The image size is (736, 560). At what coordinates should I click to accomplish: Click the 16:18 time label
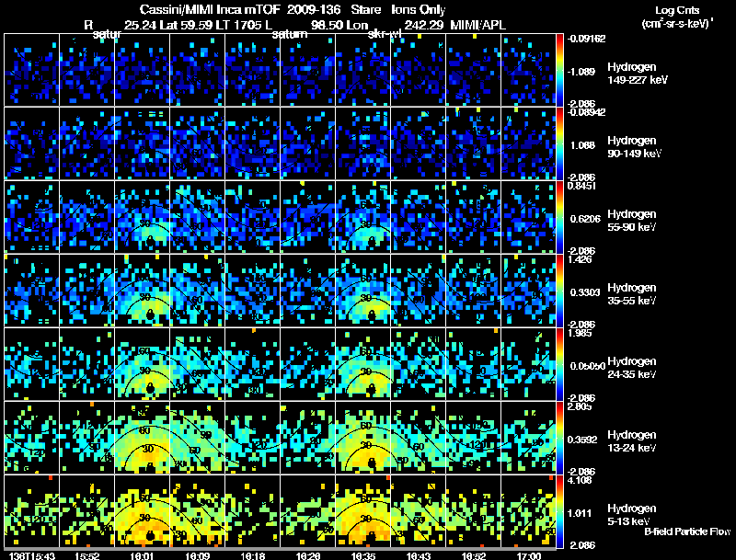(252, 556)
